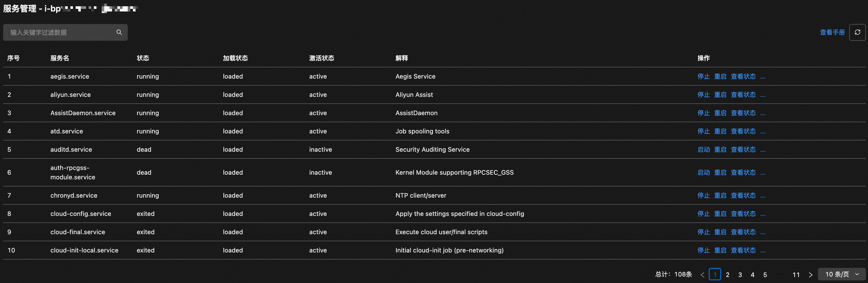The width and height of the screenshot is (868, 283).
Task: Open more actions for aegis.service
Action: click(x=763, y=77)
